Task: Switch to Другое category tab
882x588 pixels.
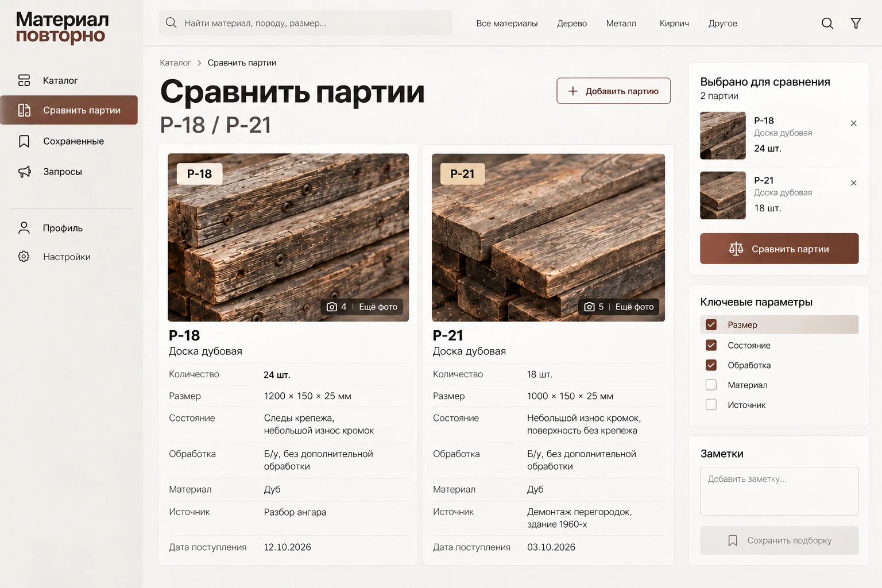Action: [x=722, y=24]
